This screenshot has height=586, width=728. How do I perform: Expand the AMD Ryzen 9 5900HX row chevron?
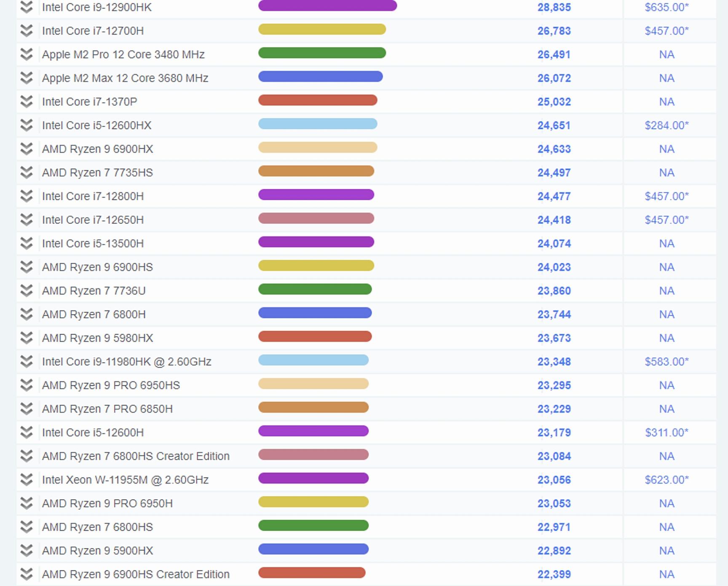[x=27, y=550]
